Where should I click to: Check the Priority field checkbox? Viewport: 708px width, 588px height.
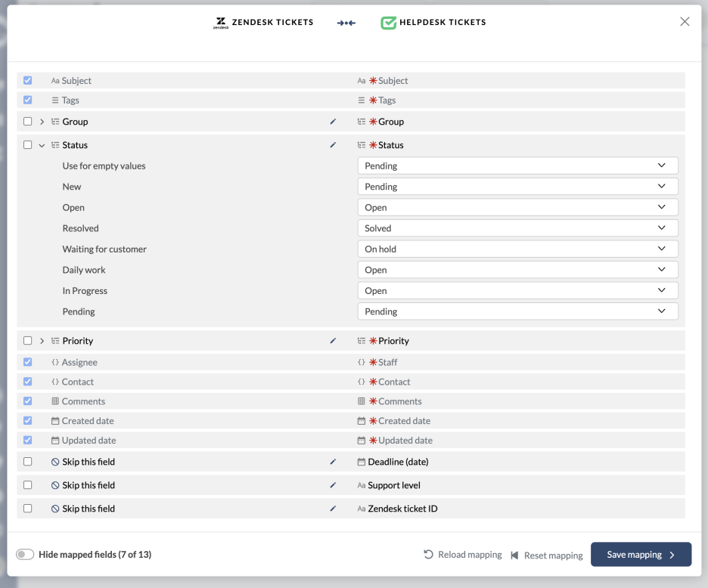[x=27, y=341]
